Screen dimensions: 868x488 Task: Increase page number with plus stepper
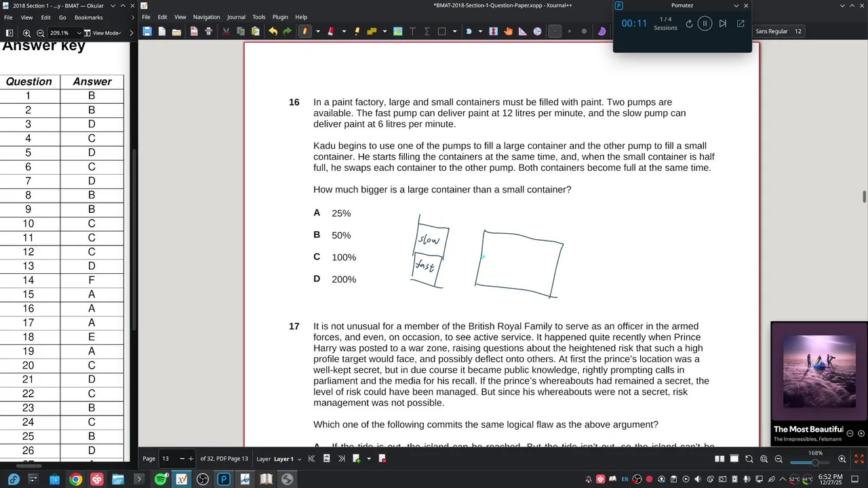[x=191, y=459]
